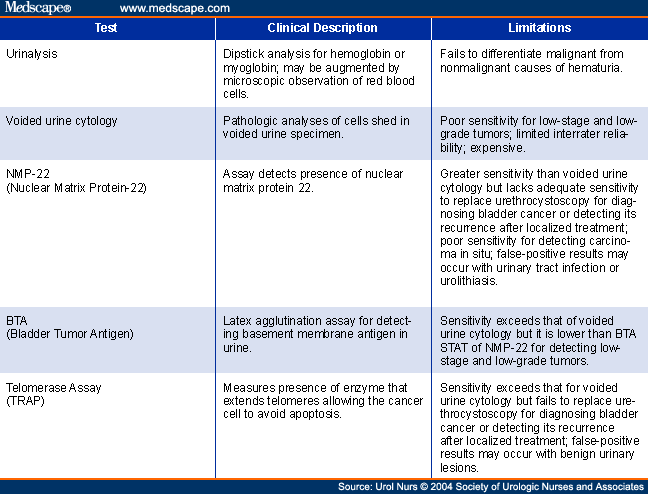
Task: Click the Medscape logo
Action: (38, 7)
